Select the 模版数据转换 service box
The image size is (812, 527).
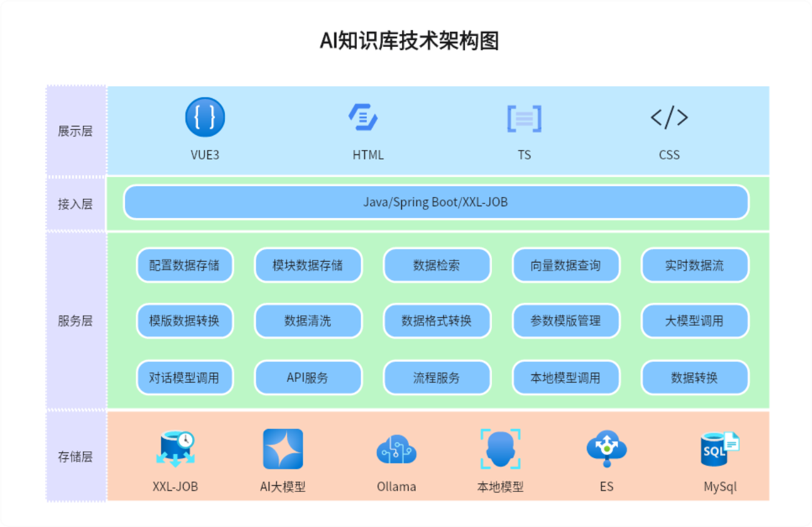[185, 321]
